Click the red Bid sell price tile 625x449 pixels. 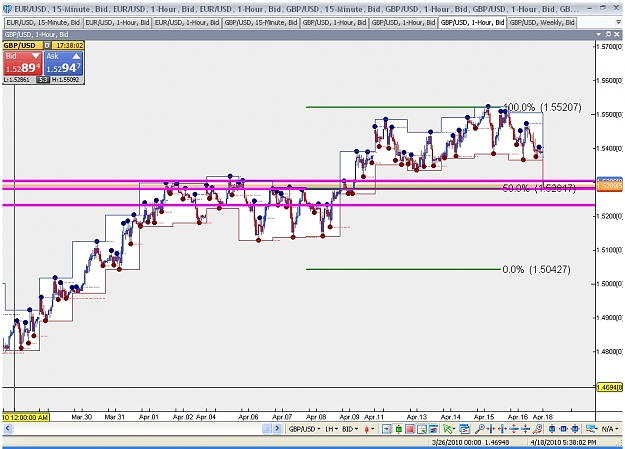tap(22, 63)
